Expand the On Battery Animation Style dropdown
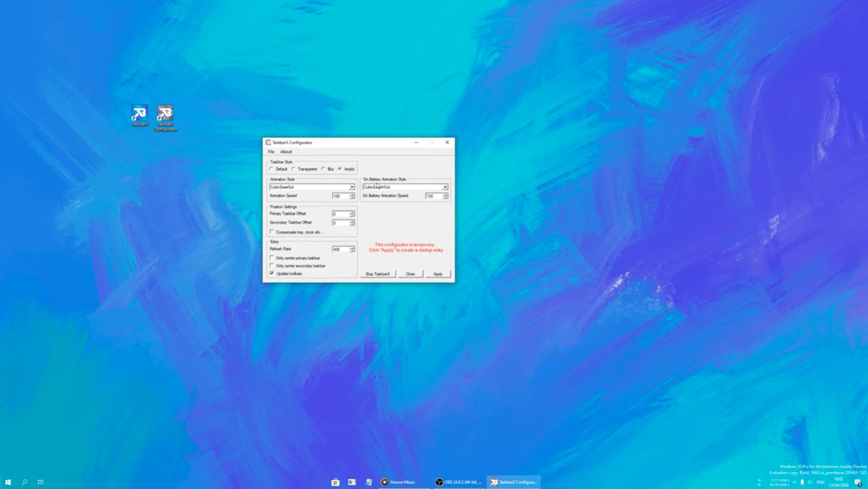The image size is (868, 489). 445,187
